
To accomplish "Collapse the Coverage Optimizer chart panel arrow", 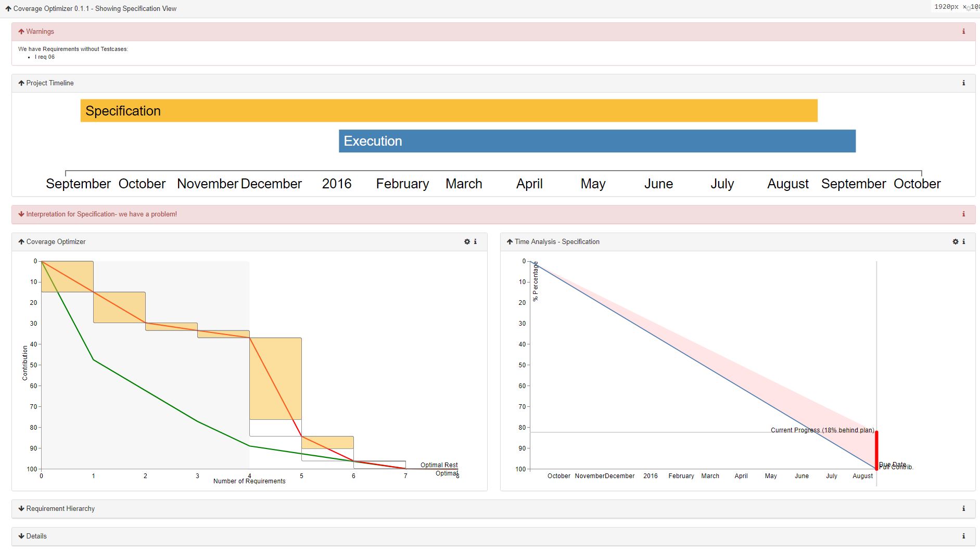I will point(21,242).
